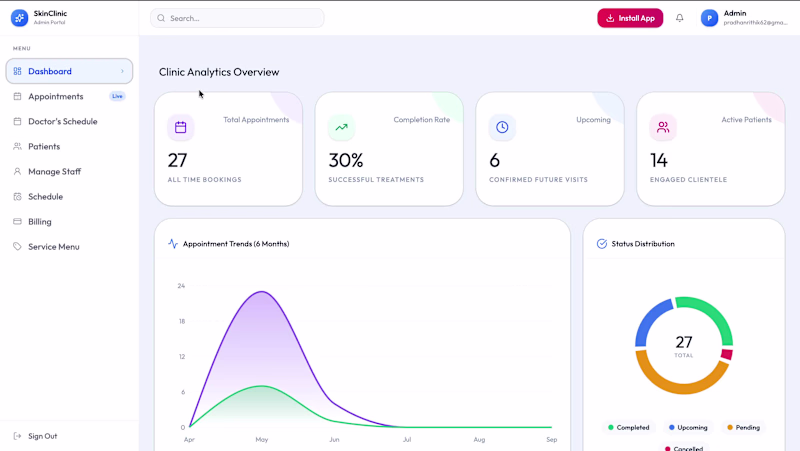Toggle the Completed legend item
The image size is (800, 451).
point(629,427)
